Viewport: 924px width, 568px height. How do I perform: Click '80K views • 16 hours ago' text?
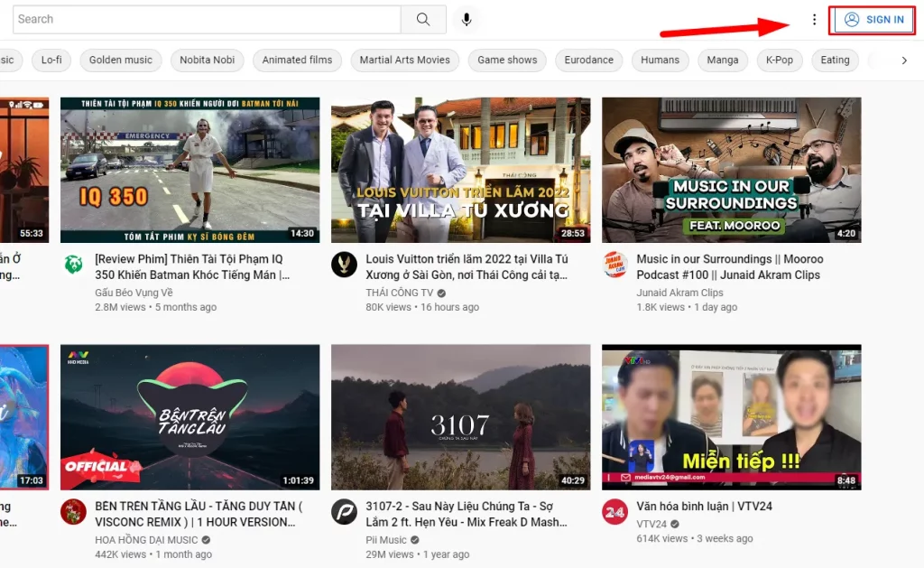(x=422, y=307)
